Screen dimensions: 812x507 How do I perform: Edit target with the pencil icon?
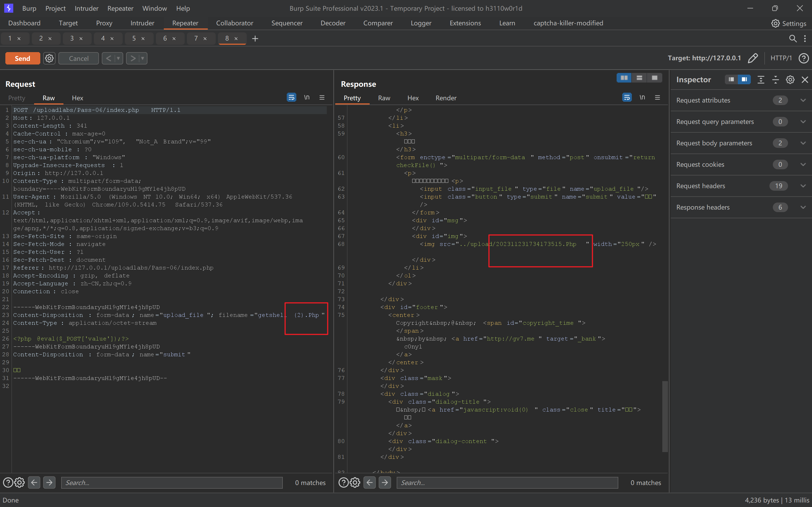click(753, 58)
